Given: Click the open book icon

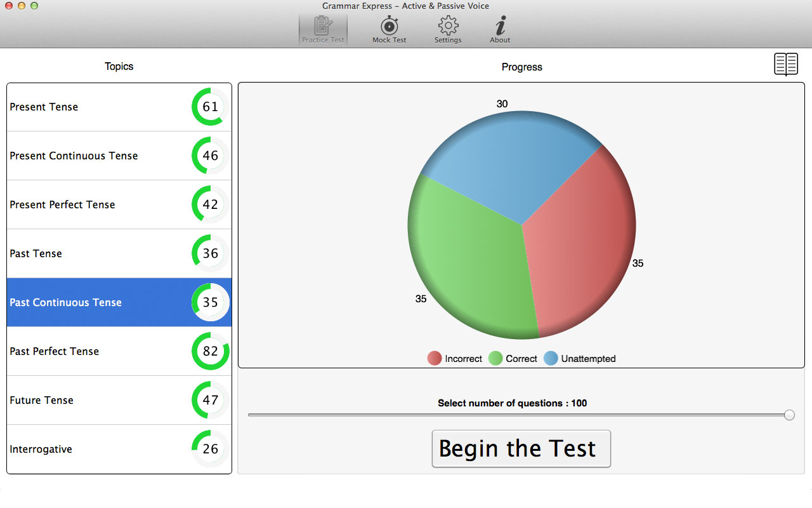Looking at the screenshot, I should coord(786,65).
